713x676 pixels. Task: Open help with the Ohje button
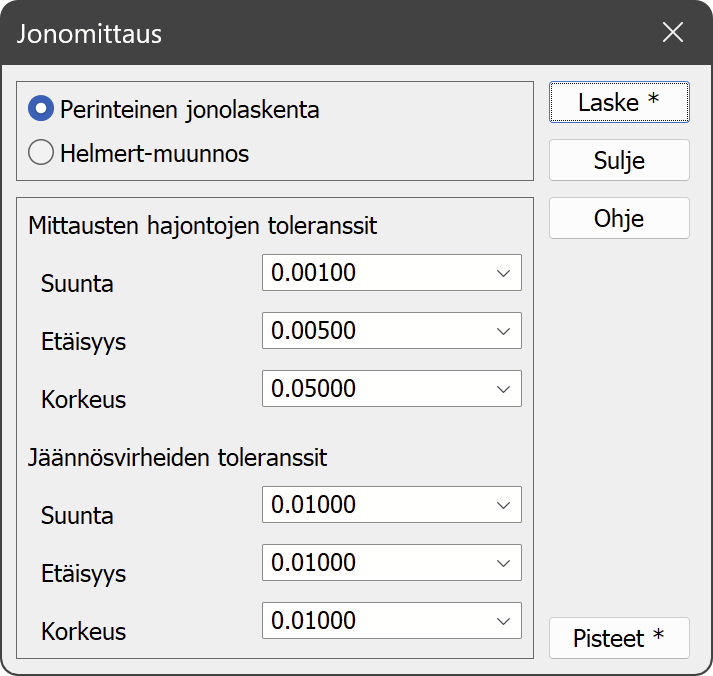(x=619, y=218)
